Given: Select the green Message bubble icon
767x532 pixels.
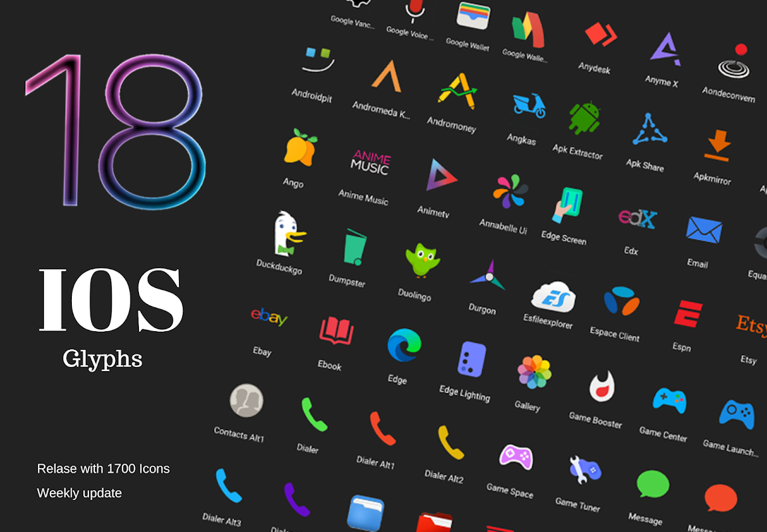Looking at the screenshot, I should (x=653, y=484).
